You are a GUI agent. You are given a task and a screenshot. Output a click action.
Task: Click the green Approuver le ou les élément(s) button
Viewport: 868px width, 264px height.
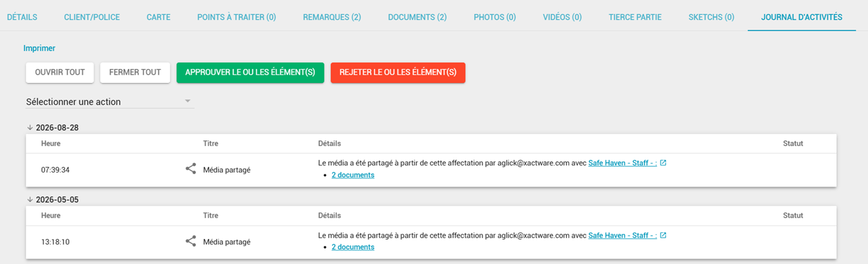(x=250, y=72)
